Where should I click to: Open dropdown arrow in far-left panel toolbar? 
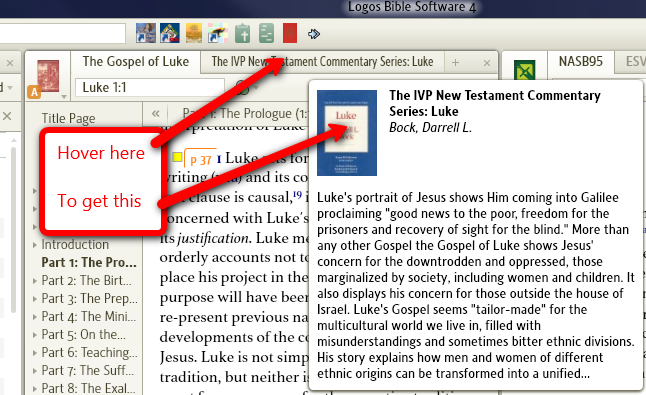pos(10,87)
